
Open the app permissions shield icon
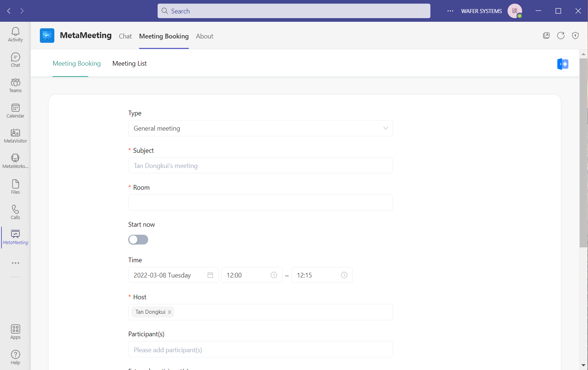tap(575, 36)
